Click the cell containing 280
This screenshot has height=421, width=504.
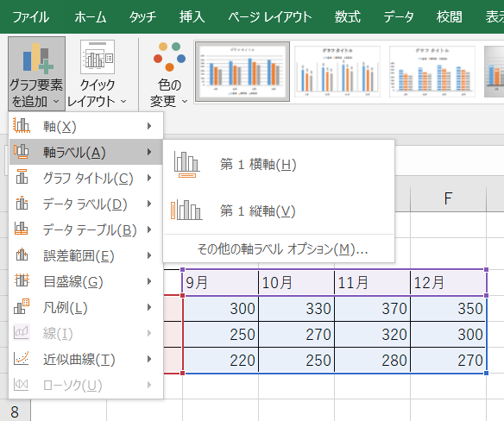coord(372,361)
